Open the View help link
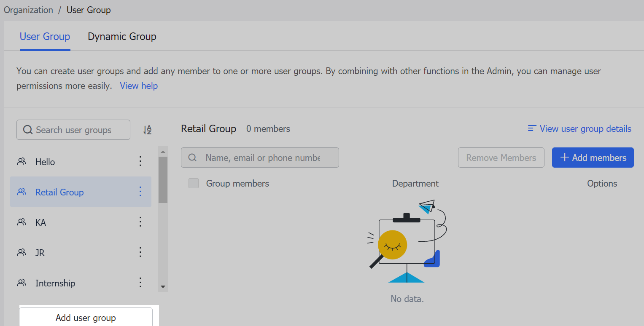Screen dimensions: 644x326 coord(138,86)
